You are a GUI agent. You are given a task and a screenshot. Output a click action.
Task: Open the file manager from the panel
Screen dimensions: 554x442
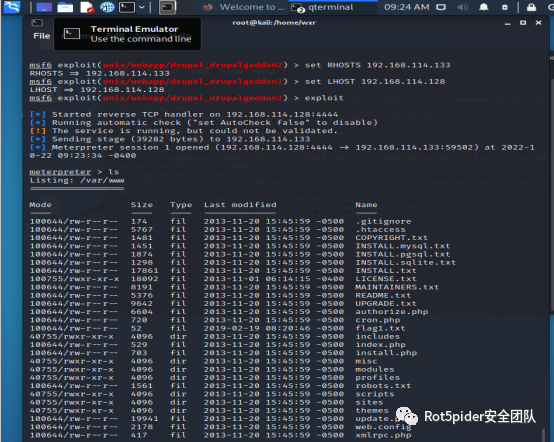tap(65, 7)
